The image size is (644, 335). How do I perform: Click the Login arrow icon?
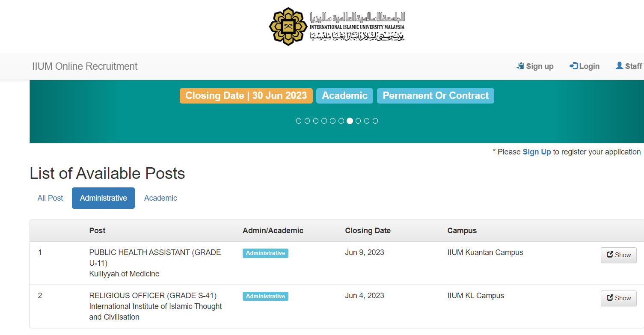[x=573, y=66]
